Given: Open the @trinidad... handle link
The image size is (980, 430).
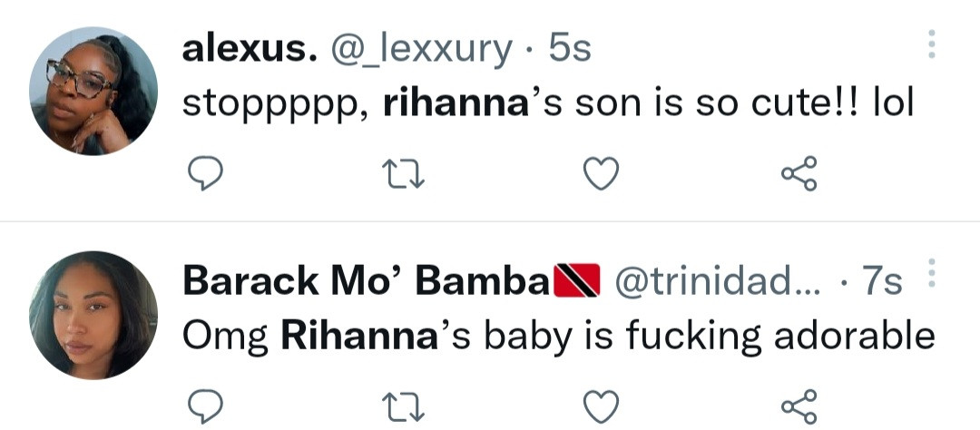Looking at the screenshot, I should click(717, 284).
